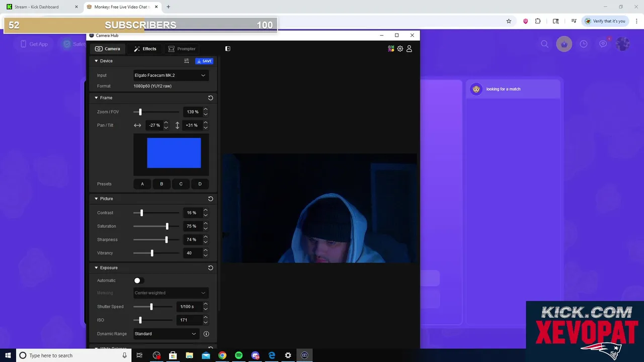
Task: Switch to the Camera tab
Action: [108, 49]
